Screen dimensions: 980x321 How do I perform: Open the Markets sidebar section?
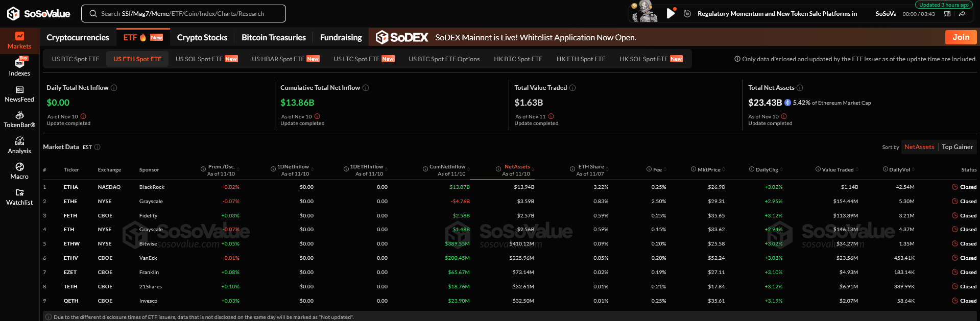click(19, 40)
